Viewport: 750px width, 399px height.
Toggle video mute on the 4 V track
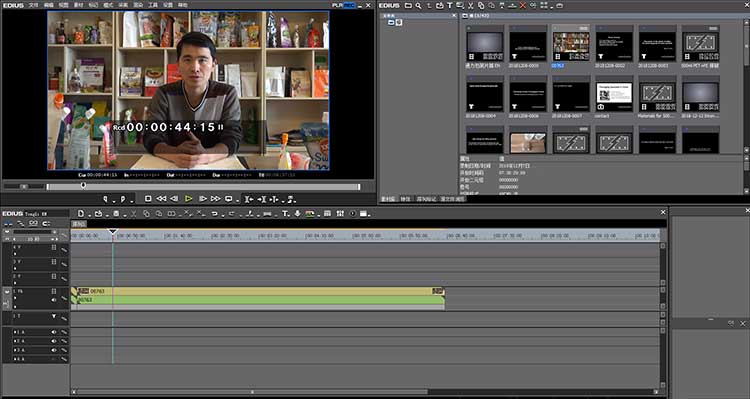click(54, 247)
